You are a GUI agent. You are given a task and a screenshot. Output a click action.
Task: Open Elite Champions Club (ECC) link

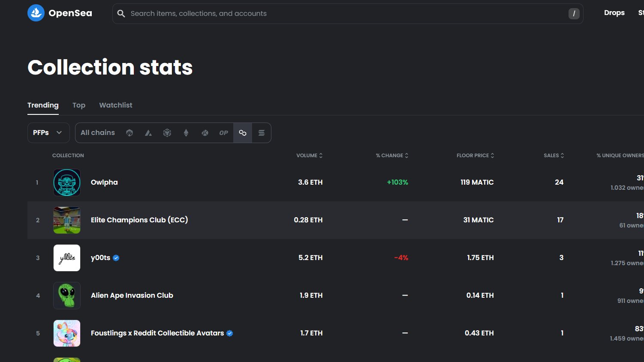pos(139,220)
